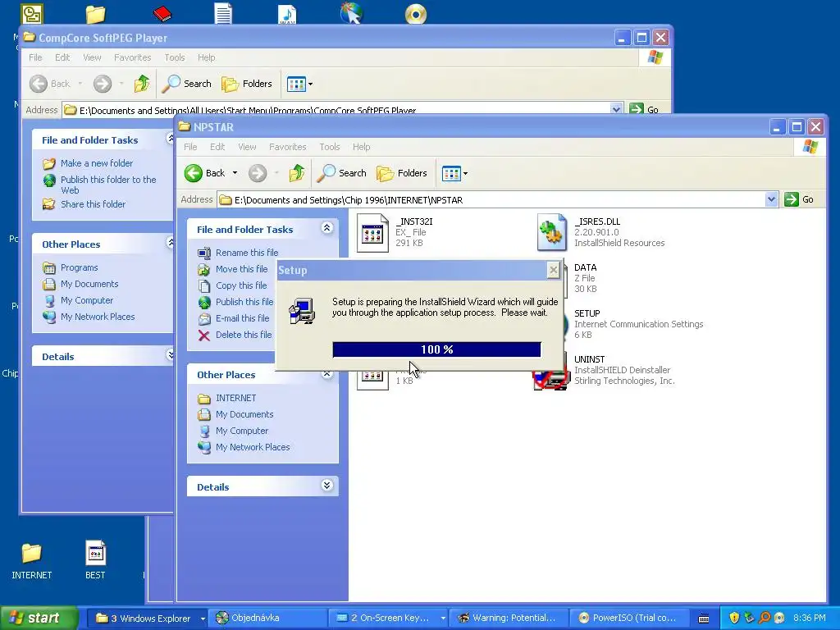
Task: Open My Network Places in CompCore sidebar
Action: pos(98,317)
